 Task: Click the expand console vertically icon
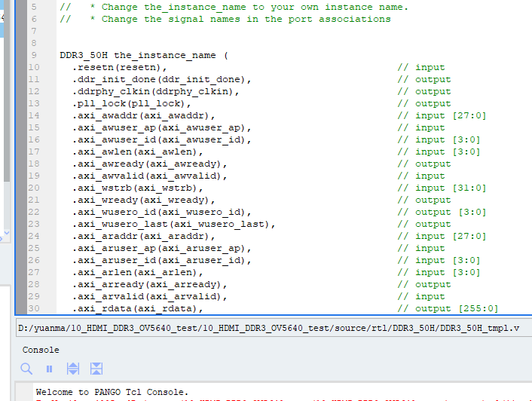[73, 369]
